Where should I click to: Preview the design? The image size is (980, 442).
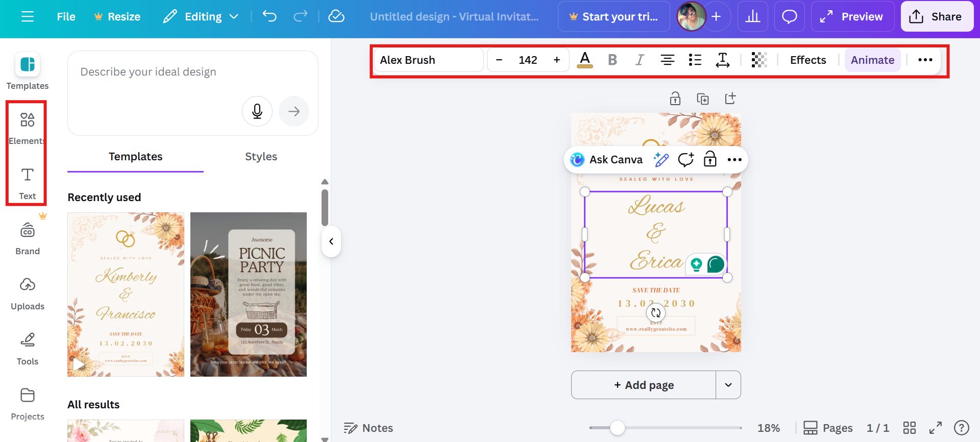pos(852,16)
